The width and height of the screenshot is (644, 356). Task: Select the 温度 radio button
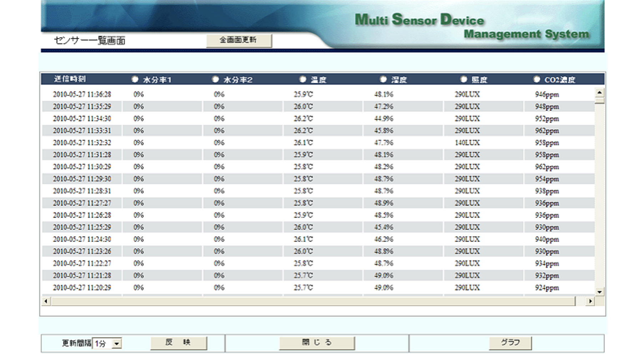[x=303, y=79]
